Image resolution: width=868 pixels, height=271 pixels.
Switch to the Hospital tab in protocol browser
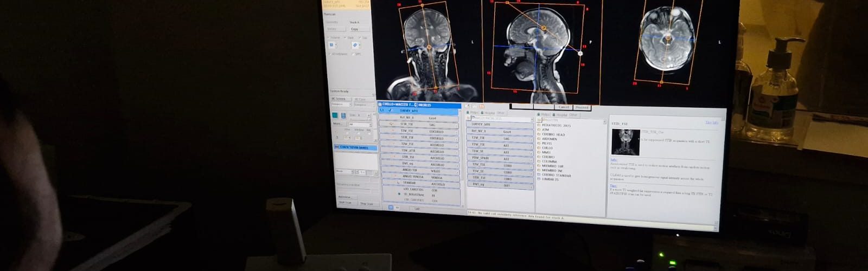[x=561, y=115]
